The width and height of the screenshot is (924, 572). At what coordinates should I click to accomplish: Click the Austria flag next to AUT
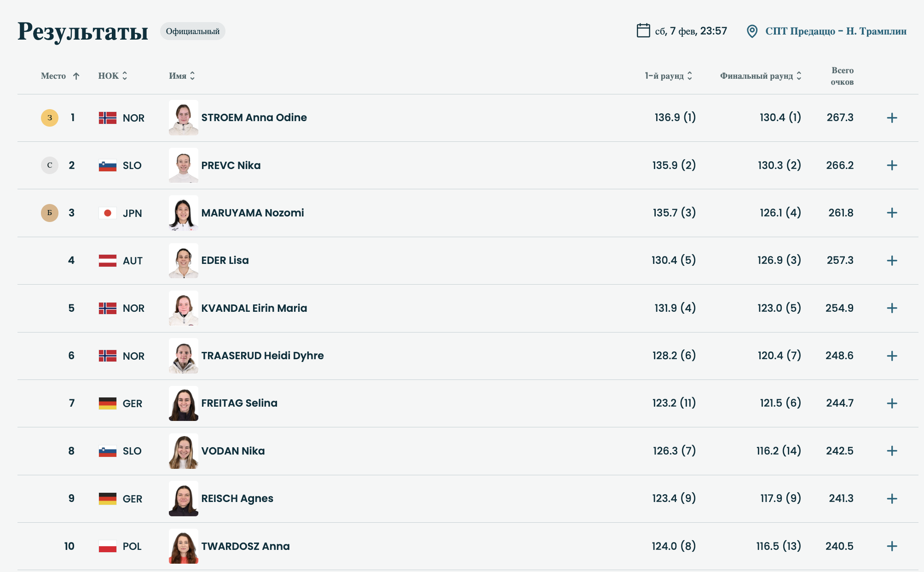pyautogui.click(x=108, y=261)
